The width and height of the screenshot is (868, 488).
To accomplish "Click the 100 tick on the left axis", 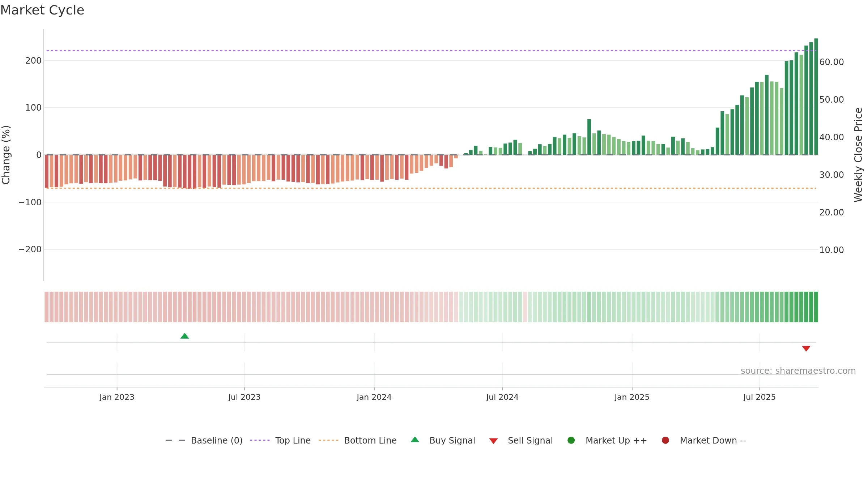I will coord(33,108).
